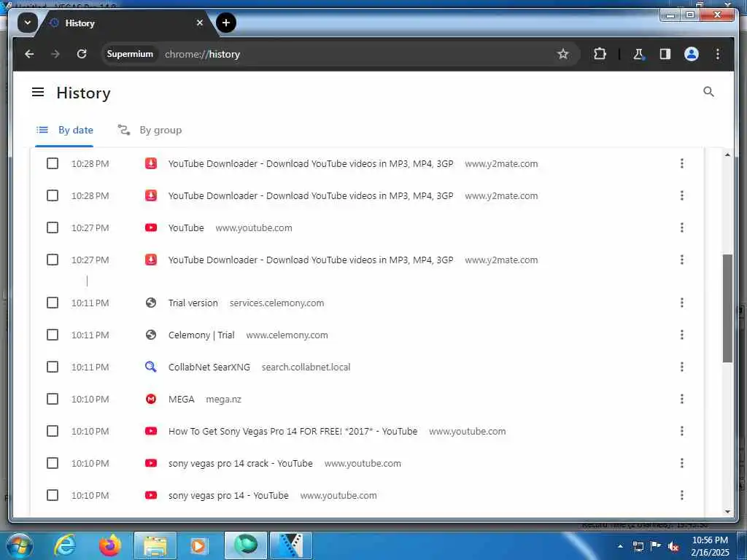Close the History tab
Screen dimensions: 747x560
pos(200,23)
